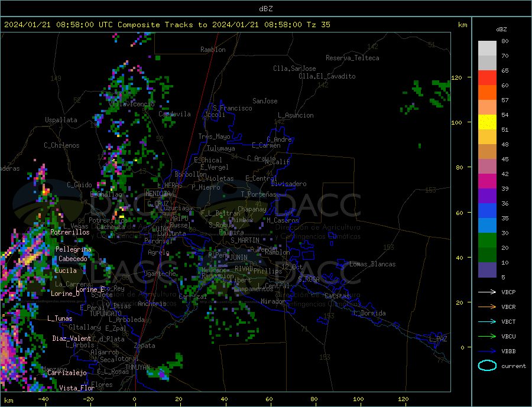Click the C_Chilenos label
The height and width of the screenshot is (407, 532).
pyautogui.click(x=61, y=145)
